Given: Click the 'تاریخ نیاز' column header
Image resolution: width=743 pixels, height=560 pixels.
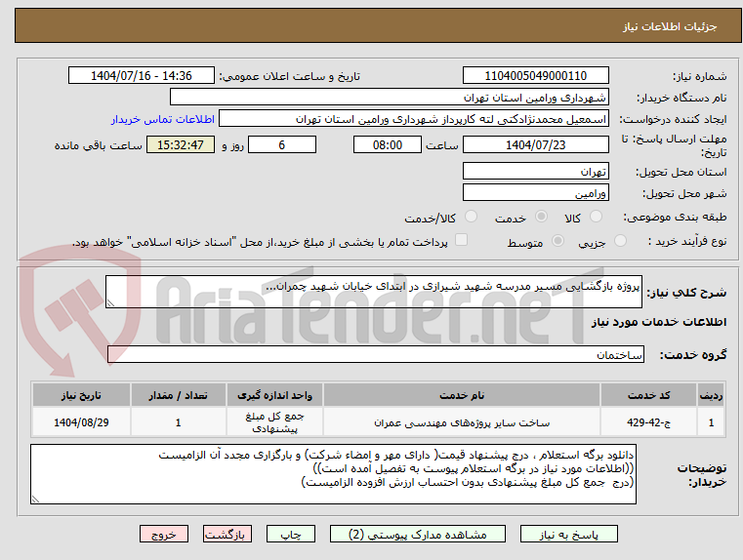Looking at the screenshot, I should (x=81, y=395).
